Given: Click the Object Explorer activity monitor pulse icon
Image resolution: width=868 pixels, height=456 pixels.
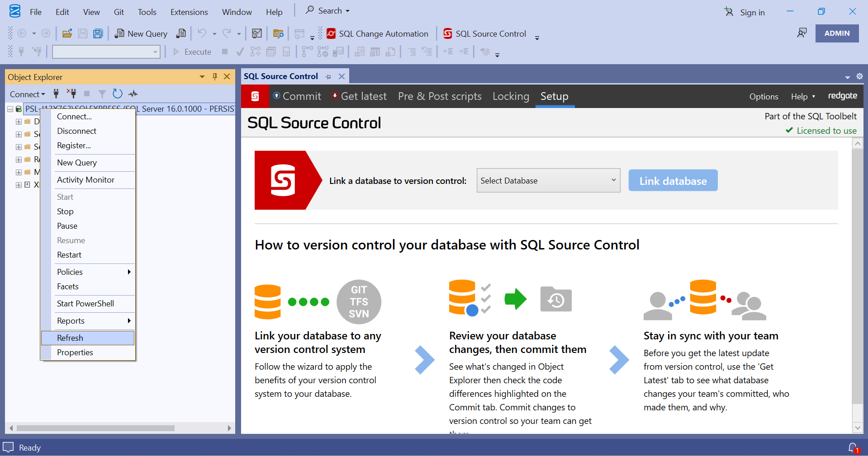Looking at the screenshot, I should coord(133,94).
